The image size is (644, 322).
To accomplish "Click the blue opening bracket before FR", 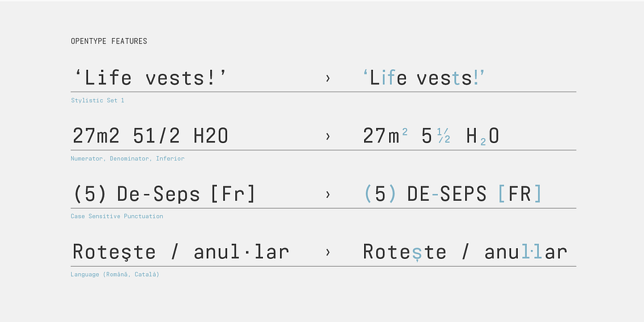I will click(x=501, y=194).
